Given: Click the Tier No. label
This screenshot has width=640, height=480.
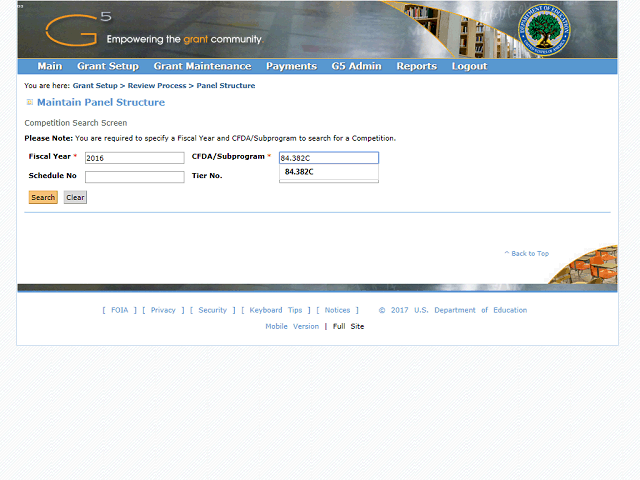Looking at the screenshot, I should click(207, 176).
